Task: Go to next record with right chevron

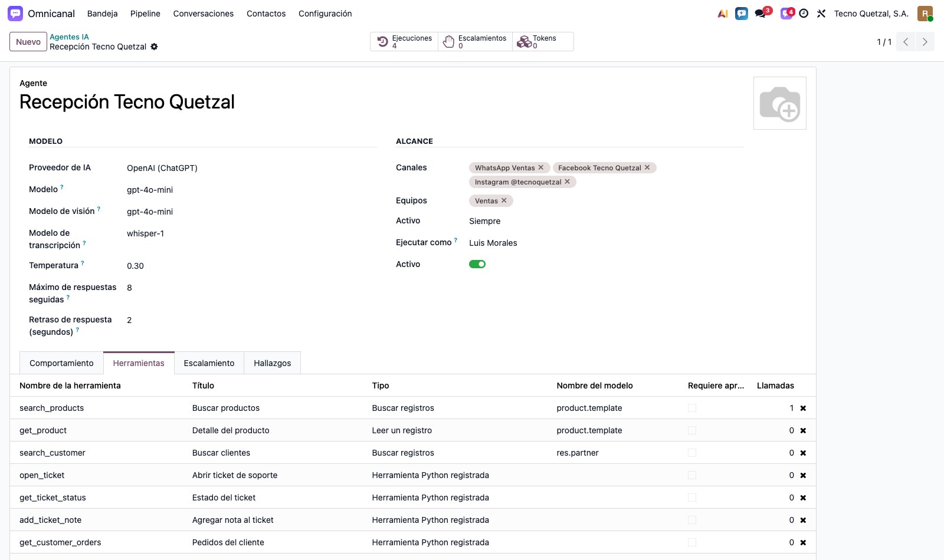Action: point(925,42)
